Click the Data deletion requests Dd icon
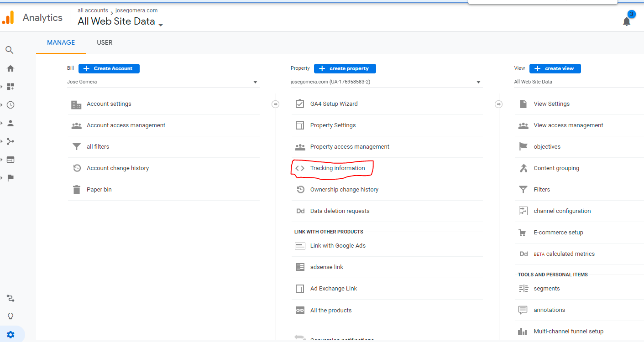 [x=300, y=211]
